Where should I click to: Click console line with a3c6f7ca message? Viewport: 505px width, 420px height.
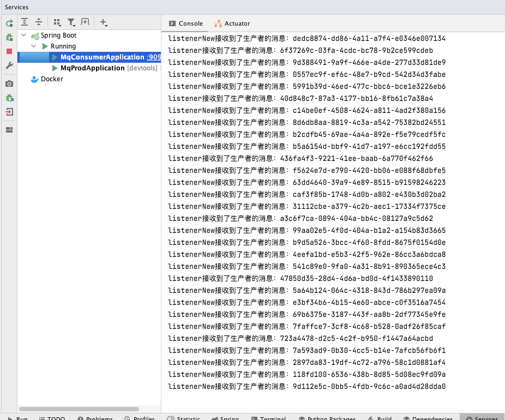300,218
